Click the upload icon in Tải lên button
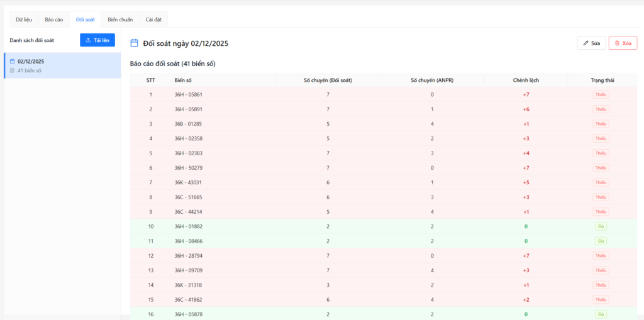 click(x=88, y=40)
